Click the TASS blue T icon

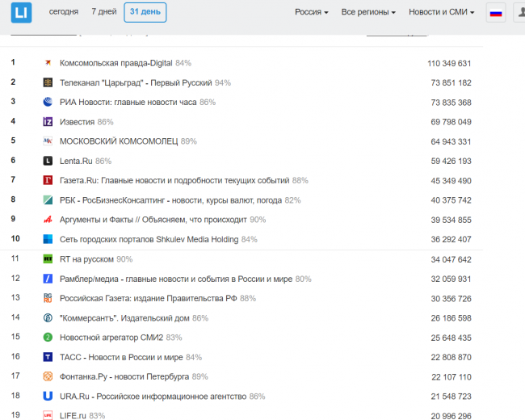point(48,357)
